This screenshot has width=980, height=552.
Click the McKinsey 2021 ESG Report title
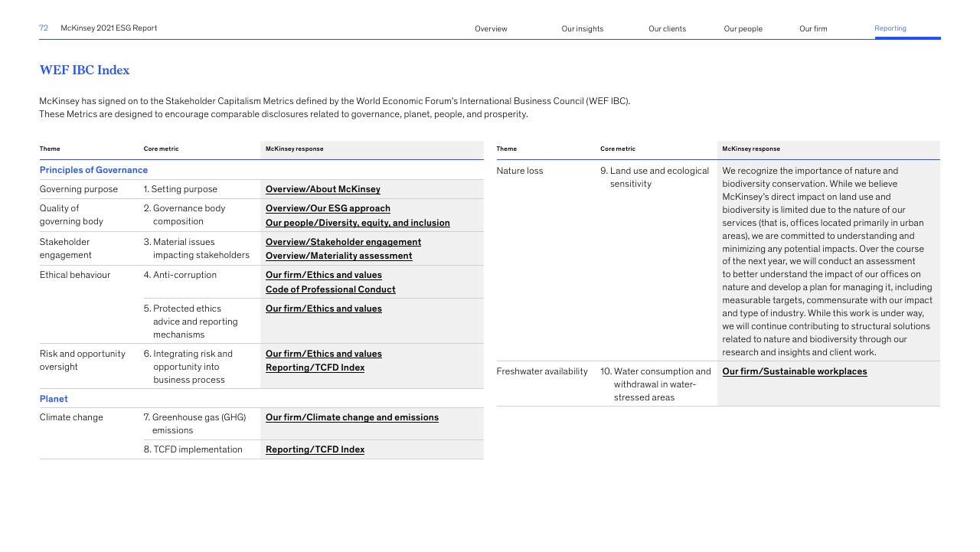(109, 28)
